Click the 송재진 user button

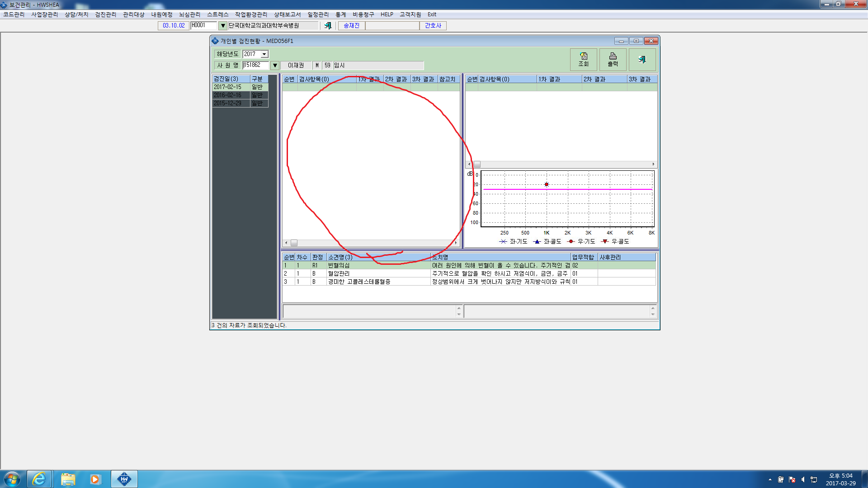click(351, 26)
